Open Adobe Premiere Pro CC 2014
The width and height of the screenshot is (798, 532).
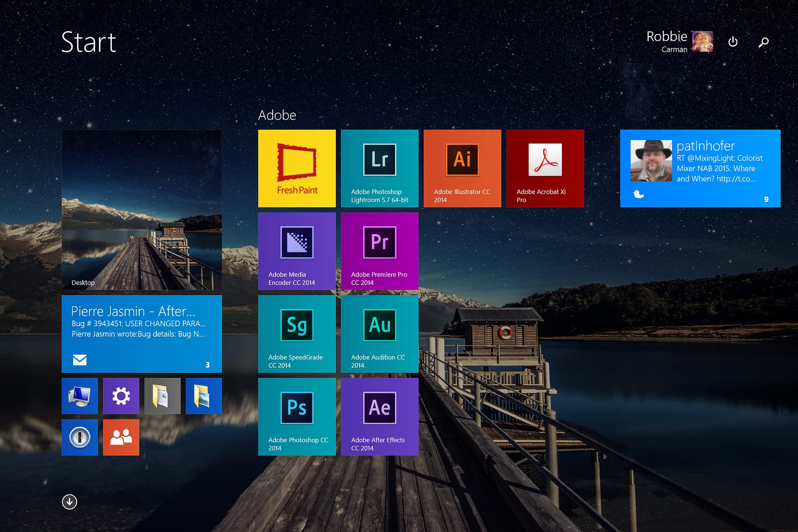(x=379, y=251)
